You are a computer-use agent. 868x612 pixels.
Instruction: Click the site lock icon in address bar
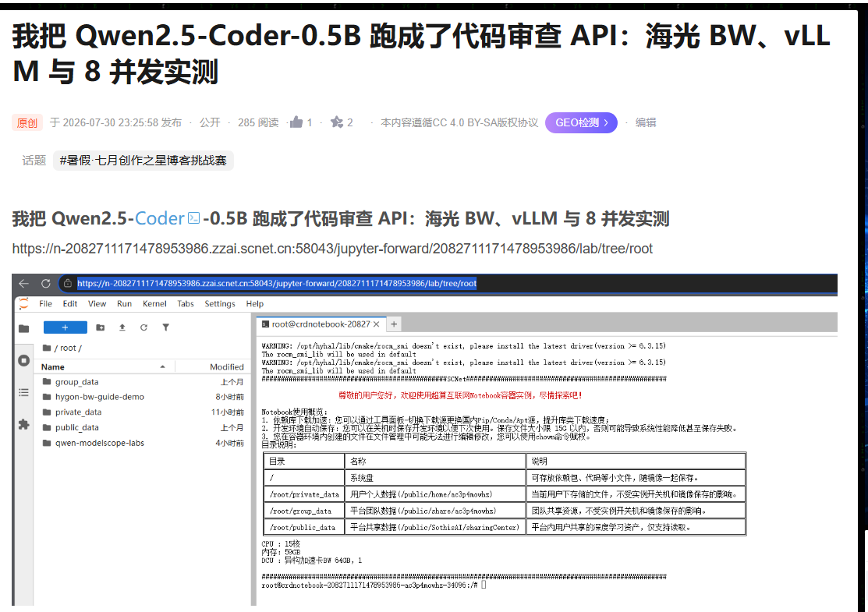pos(68,284)
